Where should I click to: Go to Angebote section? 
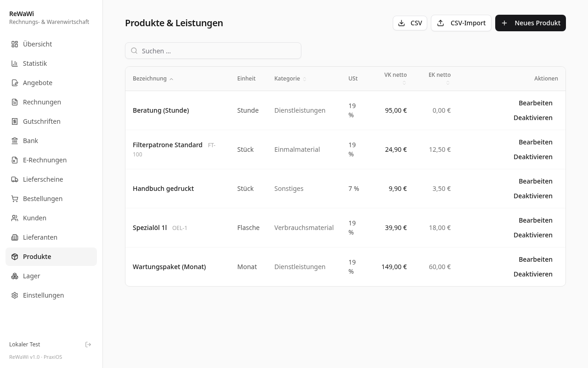[51, 83]
